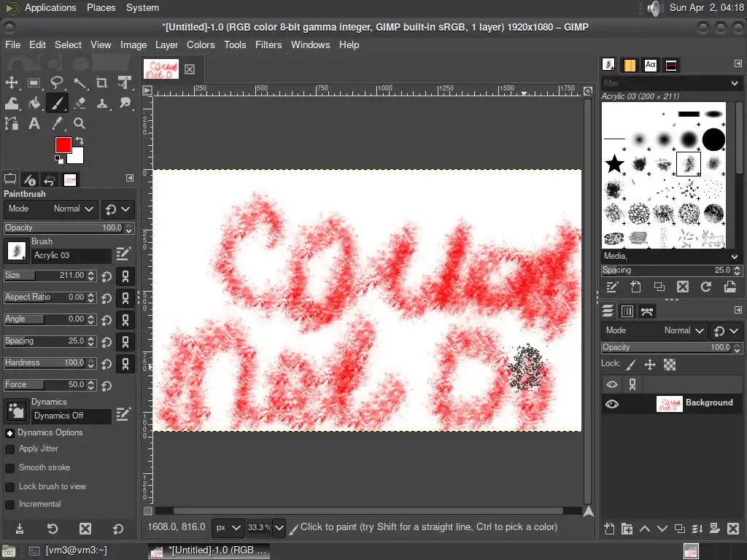The image size is (747, 560).
Task: Open the File menu
Action: [13, 44]
